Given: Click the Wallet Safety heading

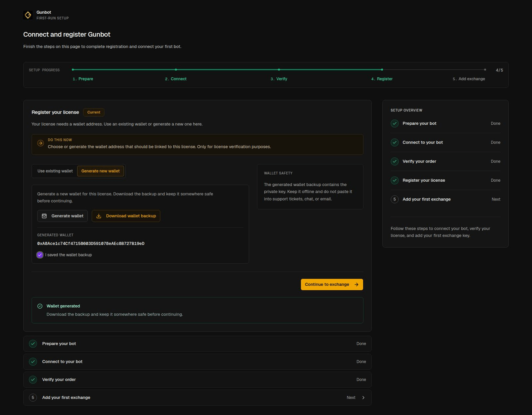Looking at the screenshot, I should (x=278, y=173).
